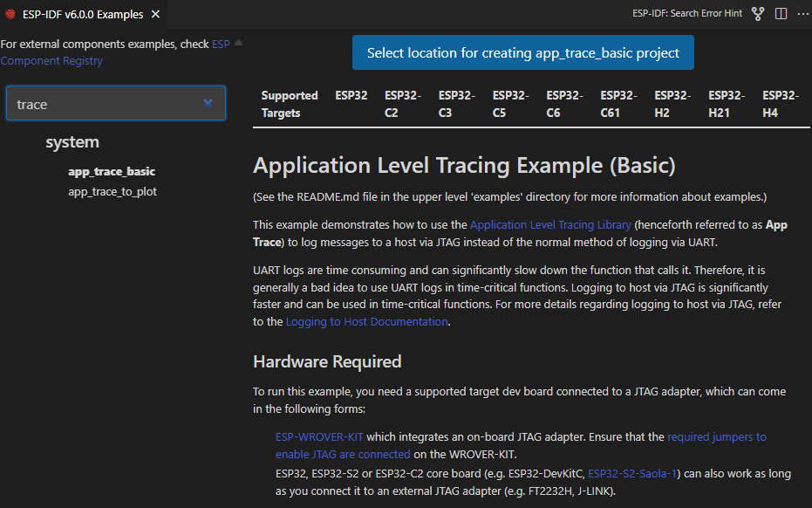This screenshot has height=508, width=812.
Task: Open the split editor icon
Action: click(x=780, y=13)
